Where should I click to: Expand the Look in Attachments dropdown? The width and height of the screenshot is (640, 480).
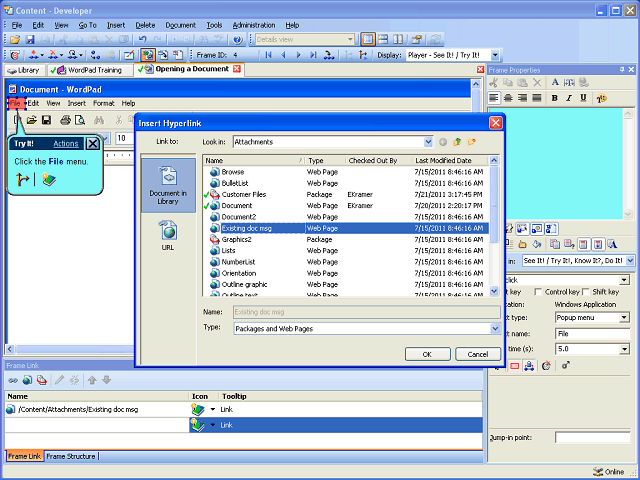click(x=428, y=142)
